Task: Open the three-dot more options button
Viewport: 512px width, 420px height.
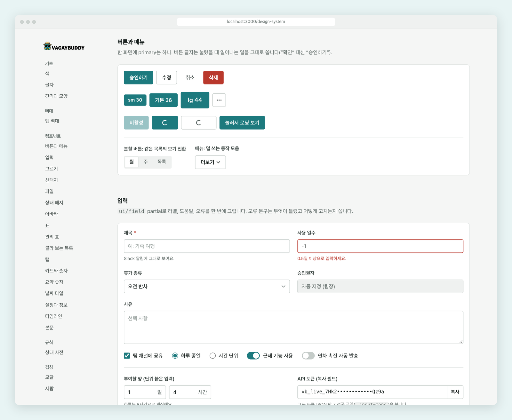Action: (219, 100)
